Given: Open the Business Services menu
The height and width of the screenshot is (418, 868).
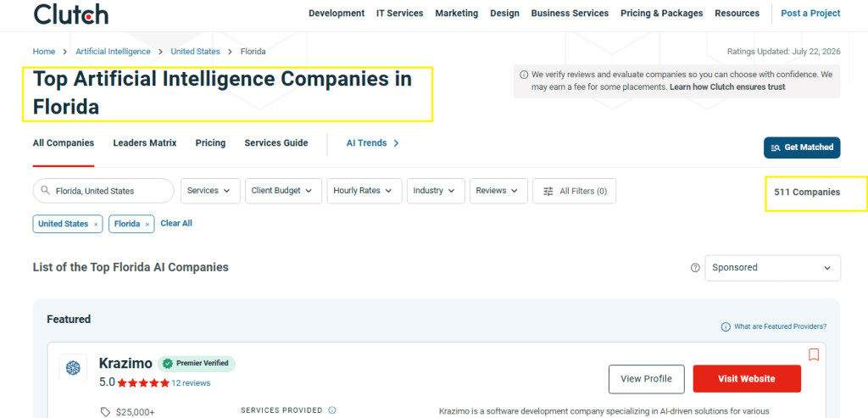Looking at the screenshot, I should [x=570, y=14].
